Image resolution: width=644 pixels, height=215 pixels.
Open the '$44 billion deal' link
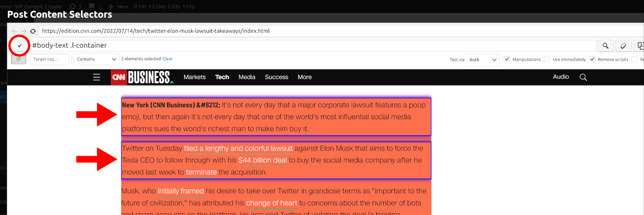click(263, 160)
